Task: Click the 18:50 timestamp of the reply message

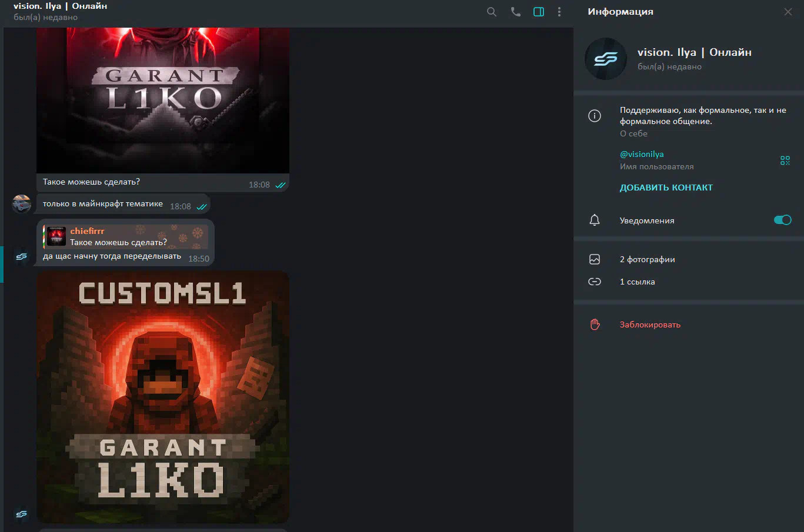Action: pyautogui.click(x=199, y=259)
